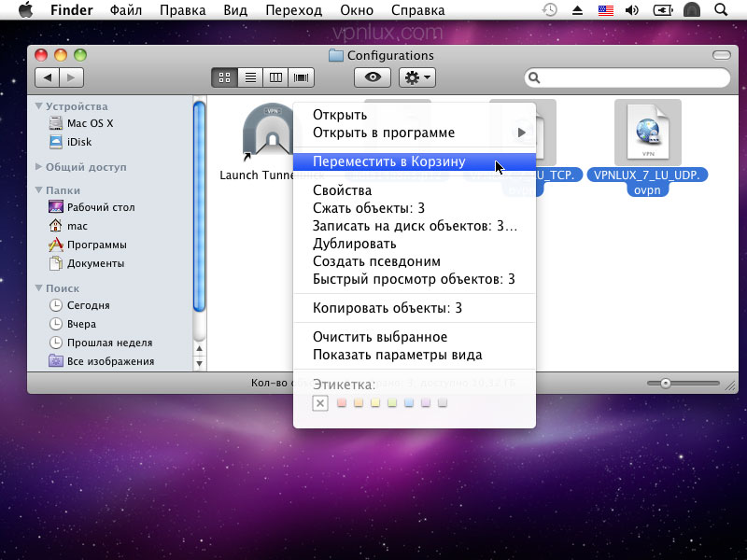
Task: Apply the green label color
Action: (x=392, y=403)
